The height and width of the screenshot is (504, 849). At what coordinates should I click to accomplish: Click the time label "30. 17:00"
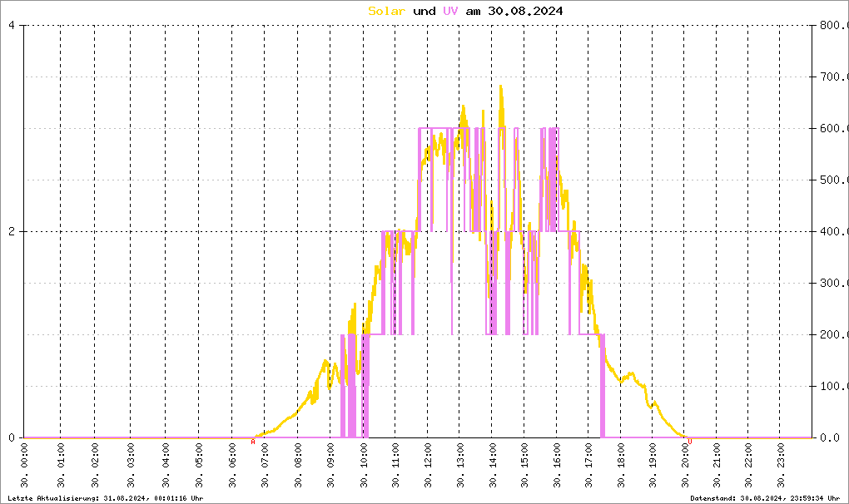[589, 465]
